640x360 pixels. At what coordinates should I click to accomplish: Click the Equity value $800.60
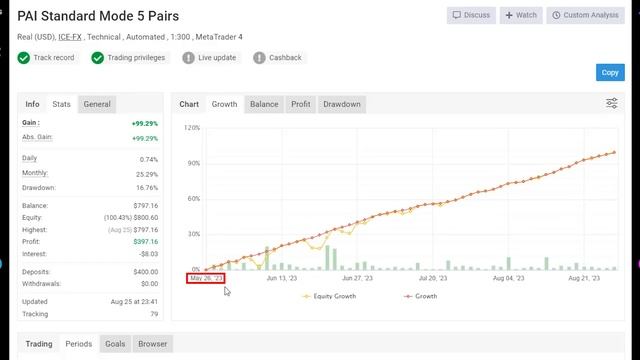[146, 218]
